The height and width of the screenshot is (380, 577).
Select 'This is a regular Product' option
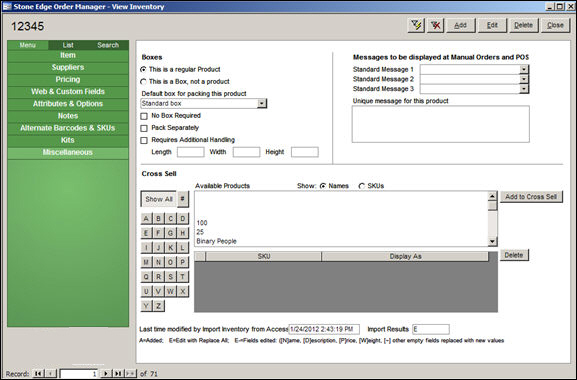[x=144, y=70]
